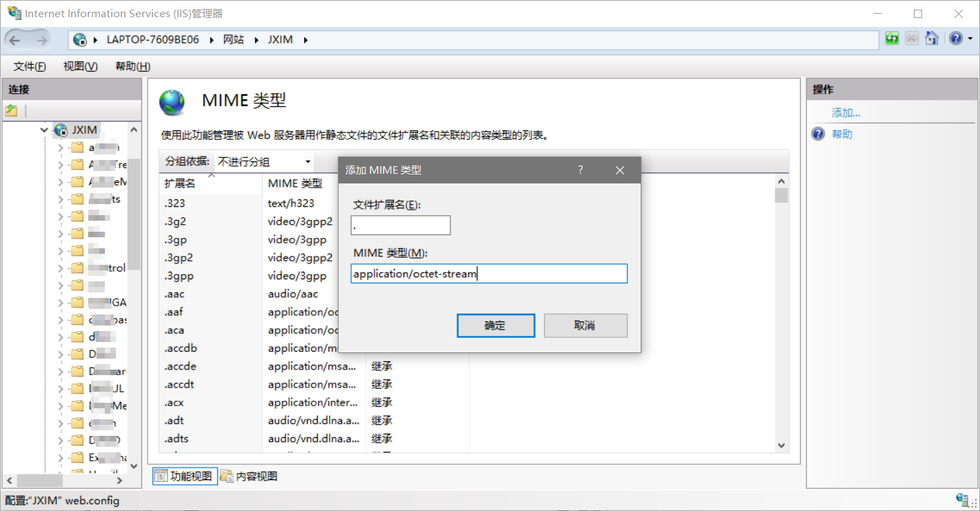
Task: Collapse the JXIM site tree node
Action: (x=45, y=130)
